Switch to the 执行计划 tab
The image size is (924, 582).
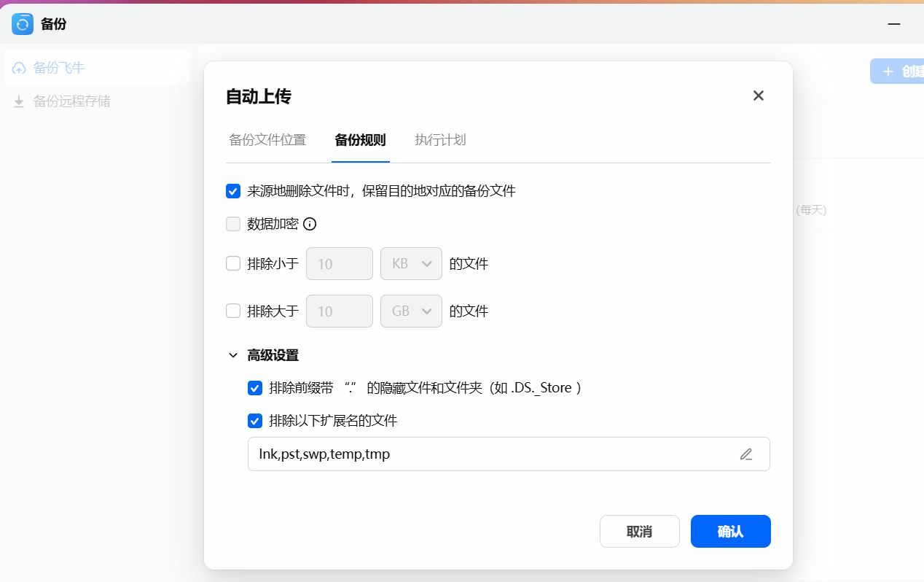click(440, 140)
